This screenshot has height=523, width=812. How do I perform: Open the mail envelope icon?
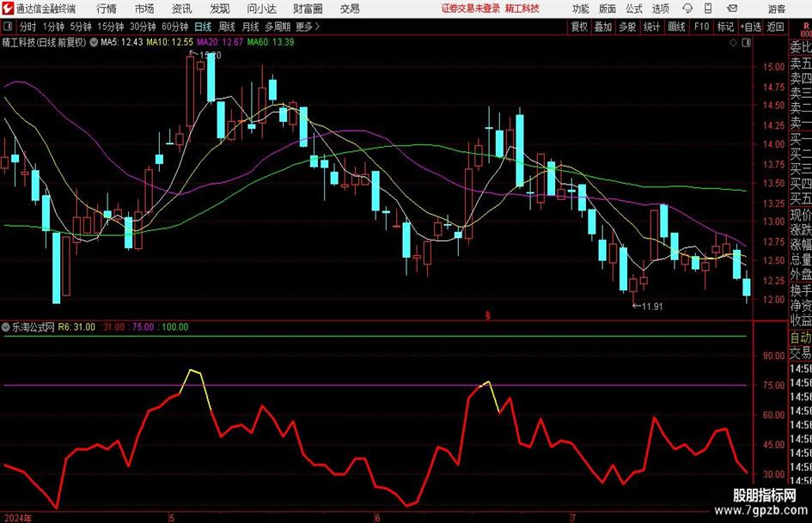coord(732,9)
